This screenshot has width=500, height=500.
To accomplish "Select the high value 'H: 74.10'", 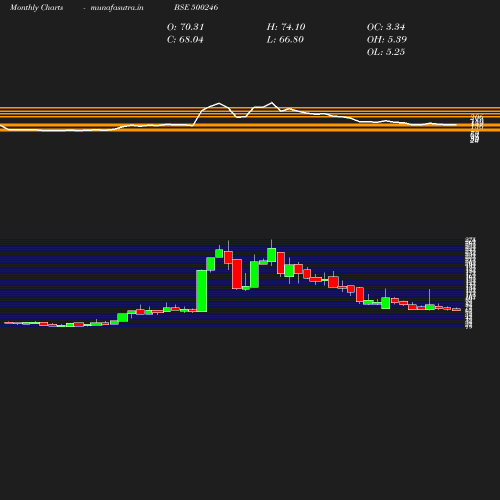I will 286,27.
